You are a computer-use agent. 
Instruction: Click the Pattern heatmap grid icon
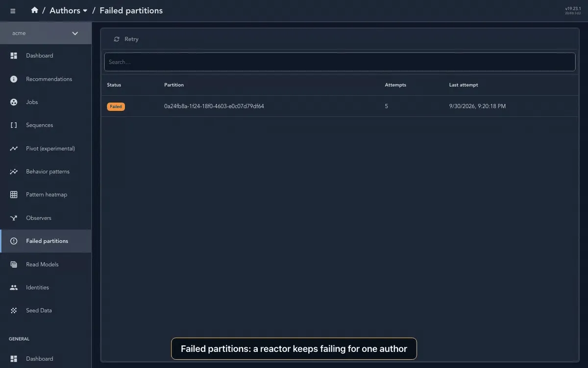pyautogui.click(x=14, y=195)
